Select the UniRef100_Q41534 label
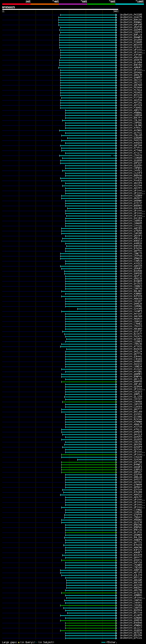The height and width of the screenshot is (644, 146). (131, 100)
